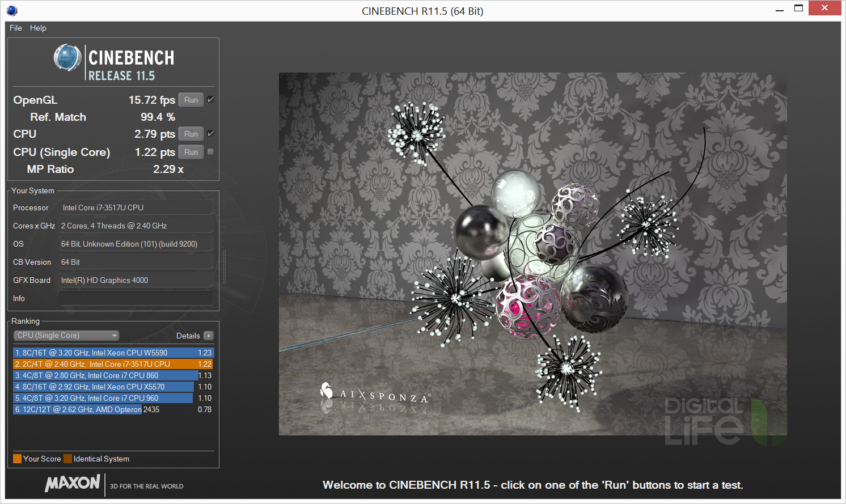Click the CINEBENCH app icon in title bar
Image resolution: width=846 pixels, height=504 pixels.
click(12, 11)
